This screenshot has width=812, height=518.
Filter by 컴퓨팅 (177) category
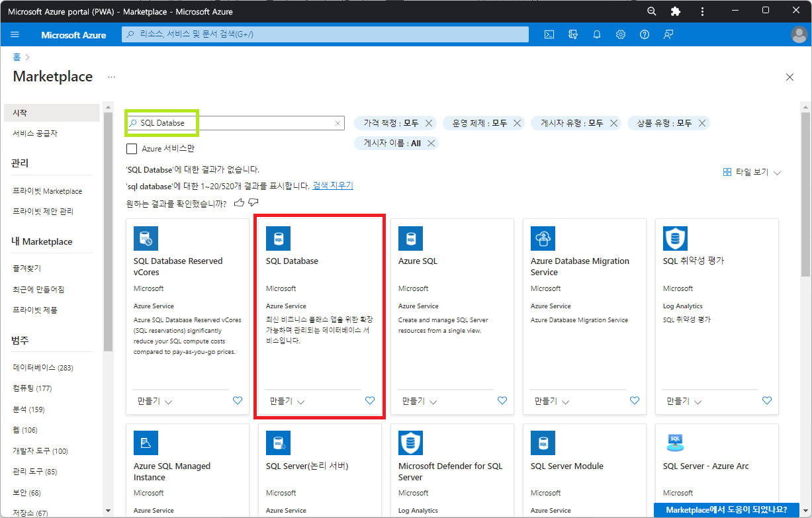tap(32, 388)
